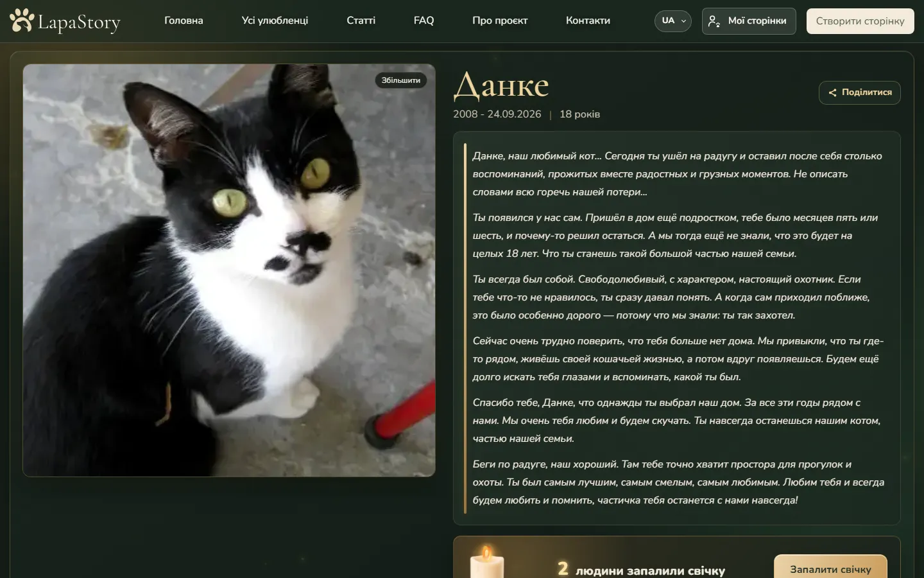Image resolution: width=924 pixels, height=578 pixels.
Task: Navigate to Про проєкт
Action: [500, 21]
